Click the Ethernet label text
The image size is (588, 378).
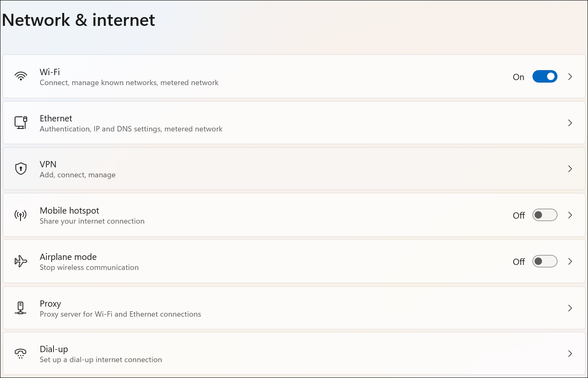coord(56,118)
